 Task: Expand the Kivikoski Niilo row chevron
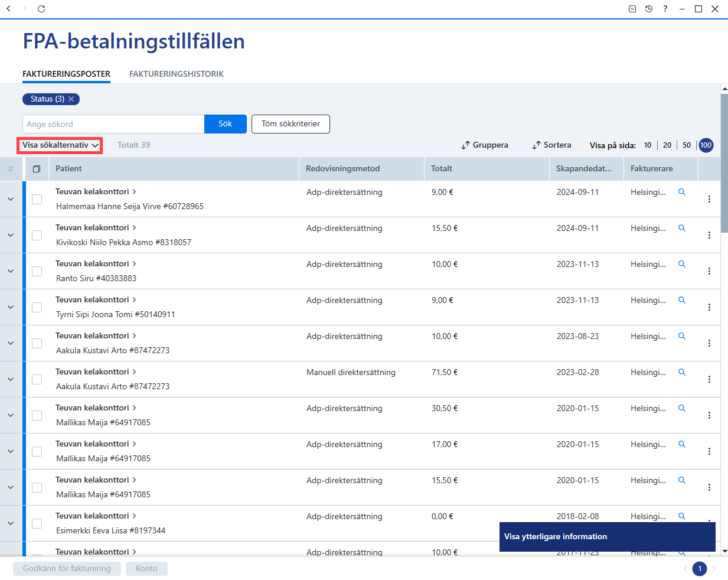click(11, 235)
